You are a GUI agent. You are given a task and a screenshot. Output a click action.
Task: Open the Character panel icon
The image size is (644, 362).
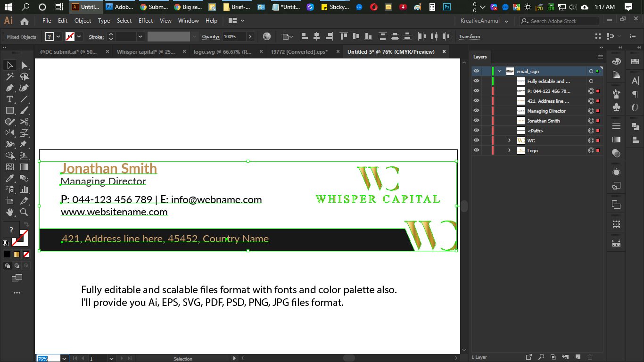635,81
